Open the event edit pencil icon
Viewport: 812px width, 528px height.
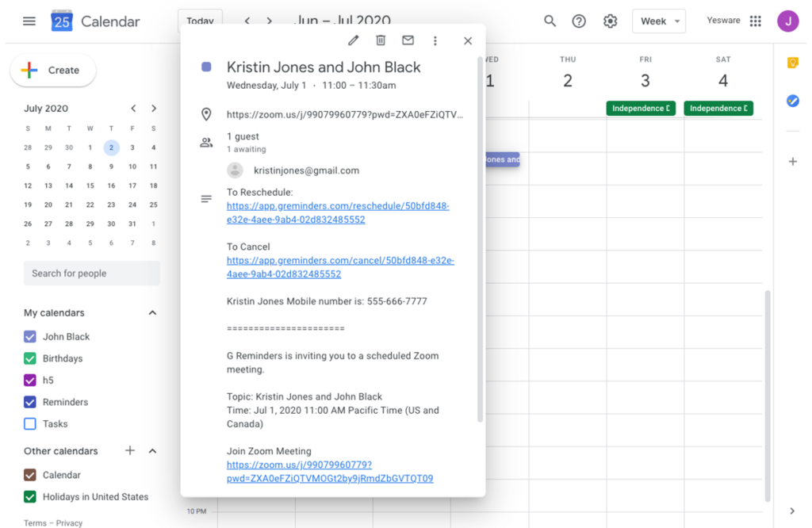353,40
